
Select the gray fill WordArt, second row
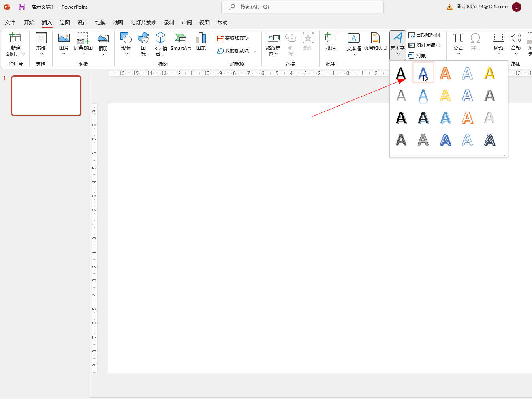pos(401,95)
